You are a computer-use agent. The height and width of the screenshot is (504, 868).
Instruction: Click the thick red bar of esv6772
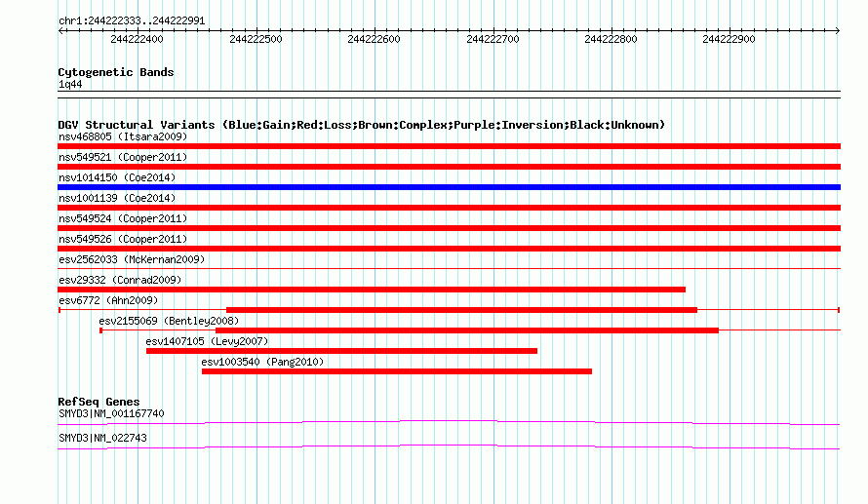pos(461,310)
